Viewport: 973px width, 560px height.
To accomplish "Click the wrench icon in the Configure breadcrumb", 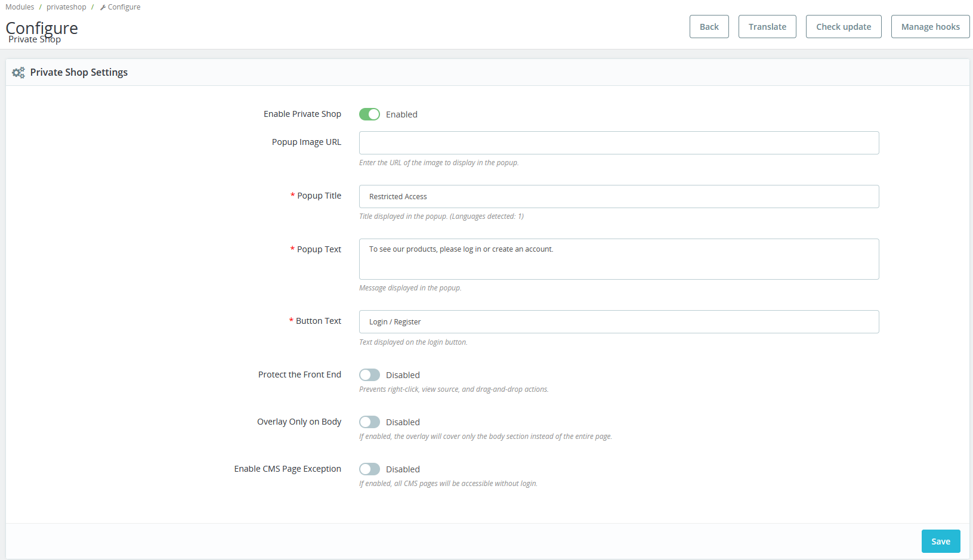I will click(x=103, y=7).
